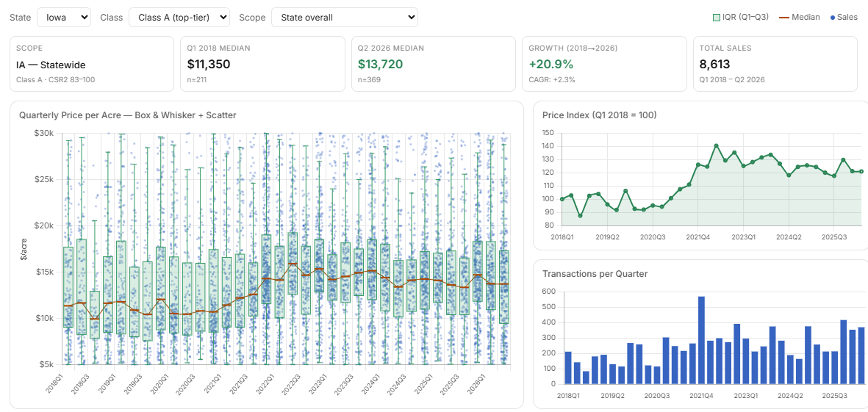Image resolution: width=868 pixels, height=412 pixels.
Task: Click the green IQR legend box icon
Action: click(x=717, y=18)
